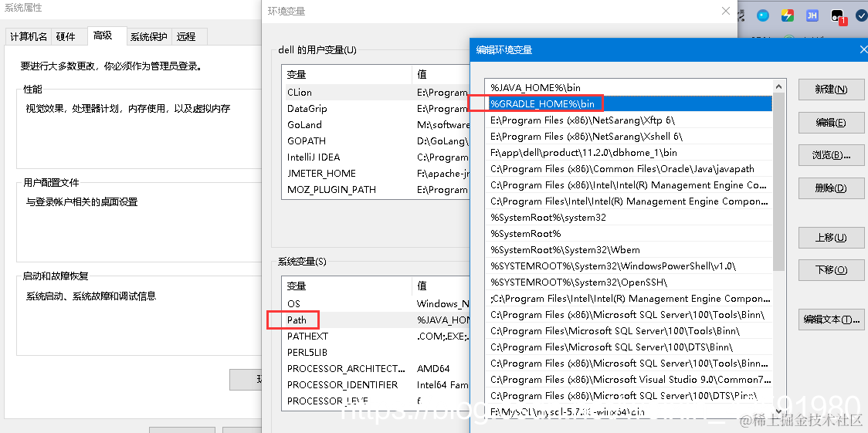This screenshot has width=868, height=433.
Task: Click the 值 column header in user variables
Action: [x=441, y=74]
